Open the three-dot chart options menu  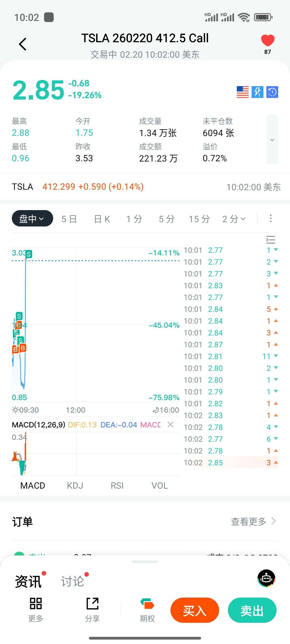pos(271,218)
